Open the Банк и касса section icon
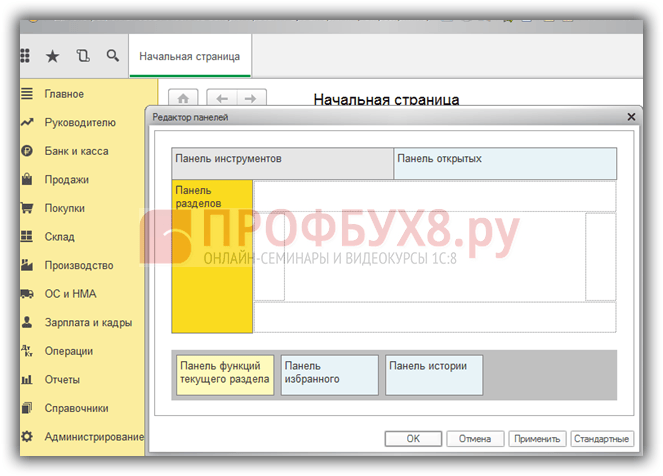The height and width of the screenshot is (476, 663). tap(27, 150)
